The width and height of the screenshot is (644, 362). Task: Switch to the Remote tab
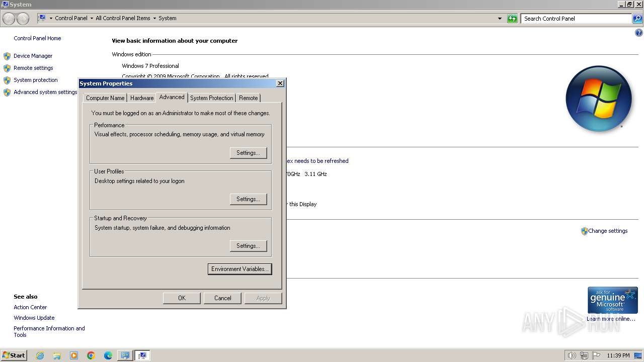click(x=249, y=98)
